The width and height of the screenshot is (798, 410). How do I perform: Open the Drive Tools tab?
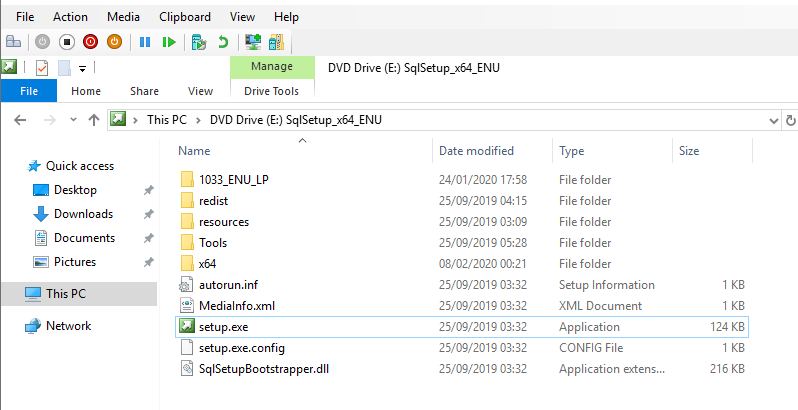272,91
